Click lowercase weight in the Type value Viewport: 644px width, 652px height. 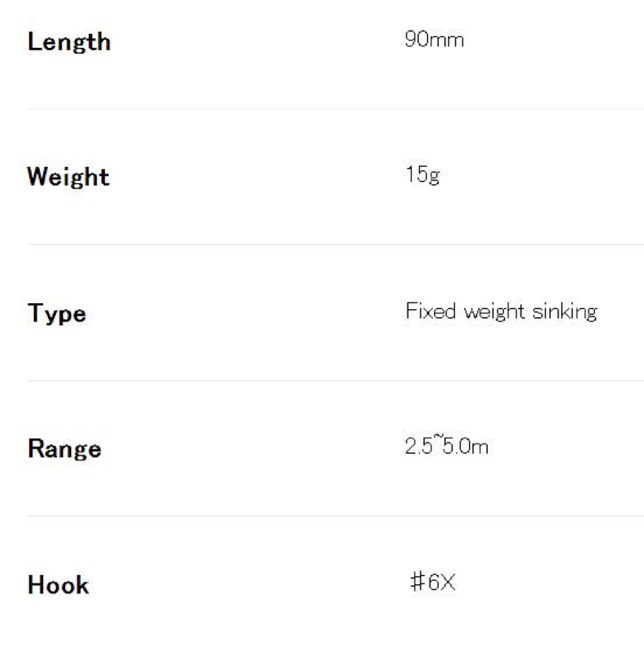pos(494,311)
